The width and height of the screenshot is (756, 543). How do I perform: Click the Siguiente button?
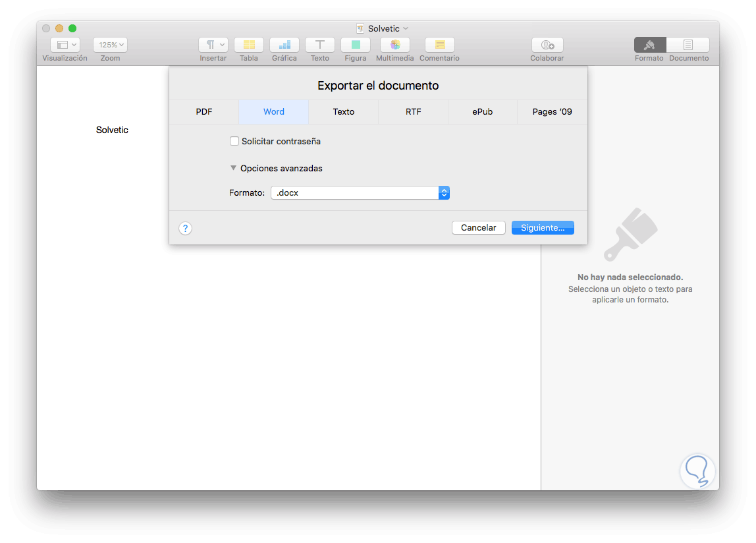click(x=543, y=227)
